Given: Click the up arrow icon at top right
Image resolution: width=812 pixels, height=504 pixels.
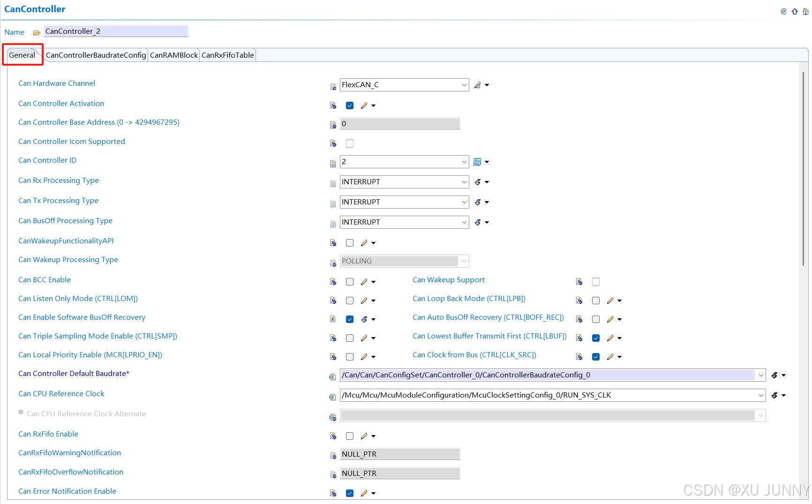Looking at the screenshot, I should [795, 12].
